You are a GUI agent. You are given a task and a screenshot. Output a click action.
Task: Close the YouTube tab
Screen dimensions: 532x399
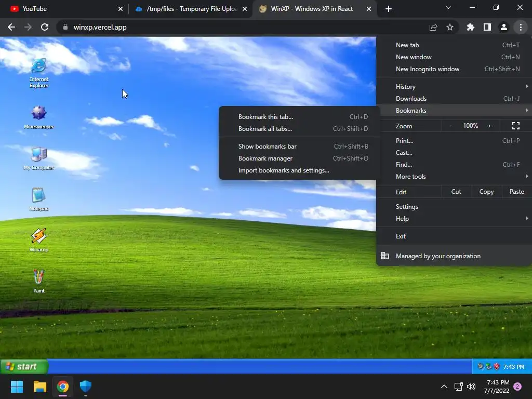point(121,9)
